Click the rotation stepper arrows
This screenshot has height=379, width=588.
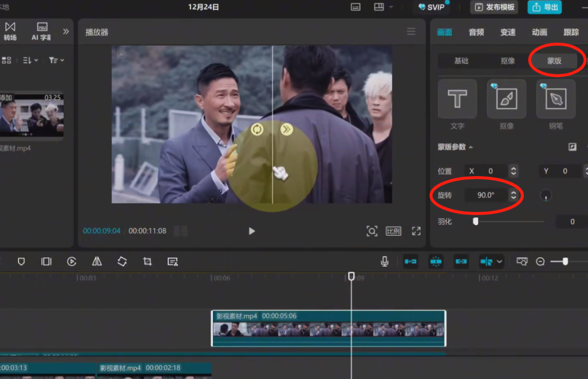click(x=513, y=195)
